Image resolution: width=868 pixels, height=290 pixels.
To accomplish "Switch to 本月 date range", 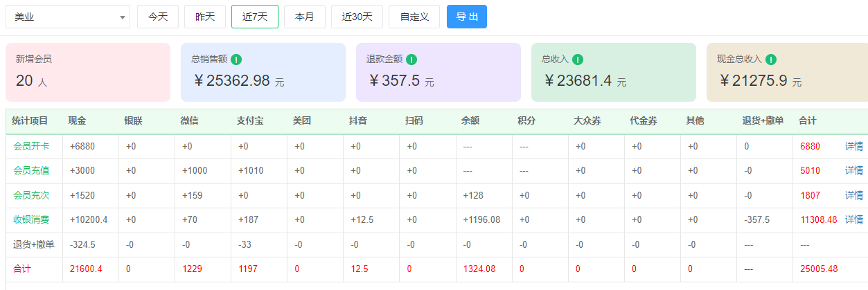I will 305,17.
